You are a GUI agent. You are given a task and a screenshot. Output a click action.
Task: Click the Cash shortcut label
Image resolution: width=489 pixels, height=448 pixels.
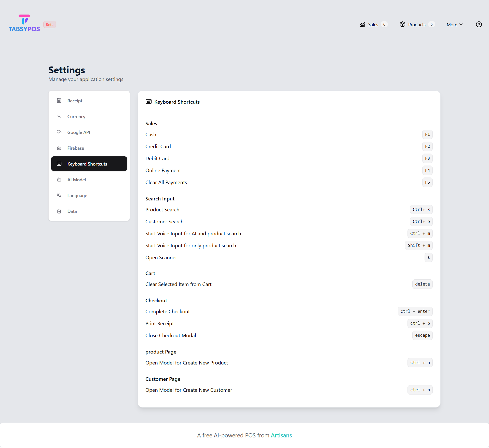[151, 134]
